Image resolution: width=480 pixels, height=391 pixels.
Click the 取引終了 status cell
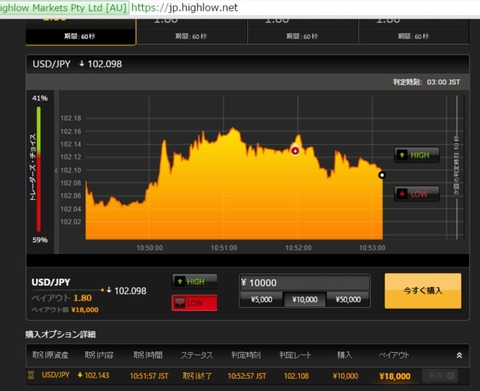coord(197,376)
